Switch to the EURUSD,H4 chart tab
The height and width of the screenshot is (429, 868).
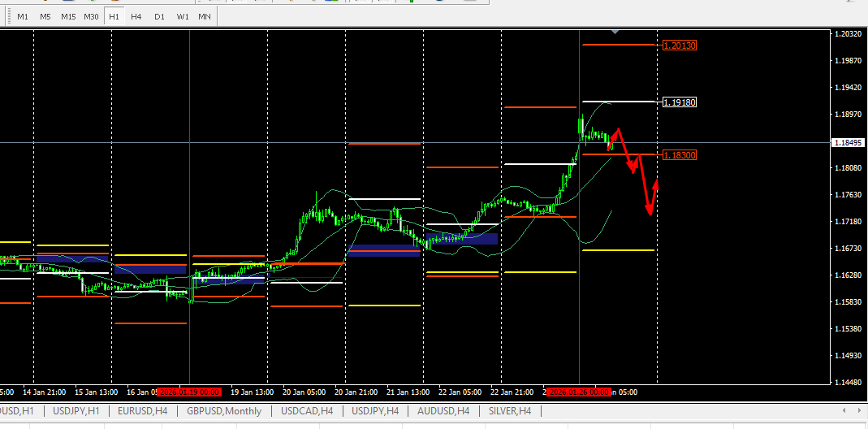pyautogui.click(x=144, y=410)
